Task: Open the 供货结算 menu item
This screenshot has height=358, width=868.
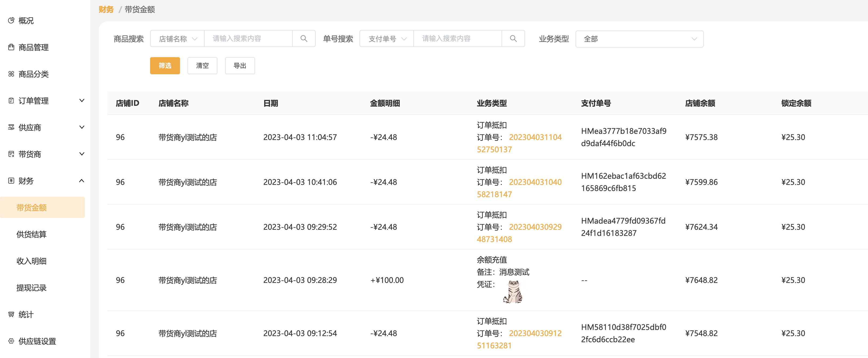Action: (31, 234)
